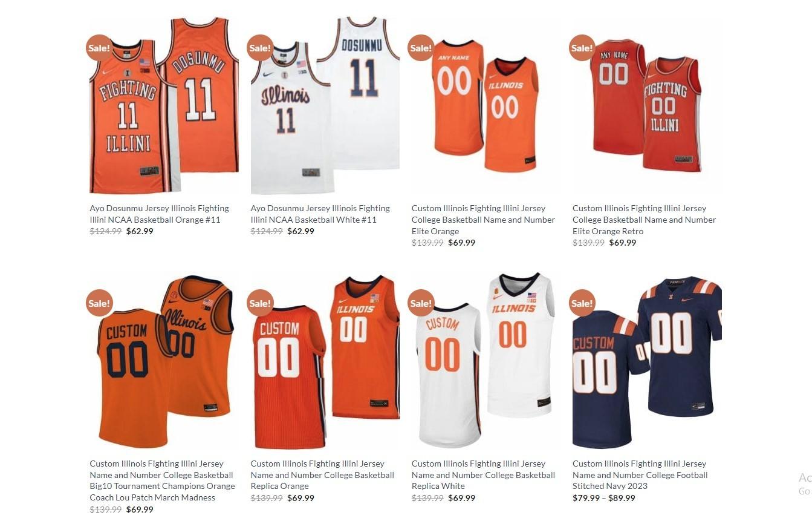View Elite Orange Retro jersey image
The height and width of the screenshot is (518, 812).
click(x=647, y=105)
